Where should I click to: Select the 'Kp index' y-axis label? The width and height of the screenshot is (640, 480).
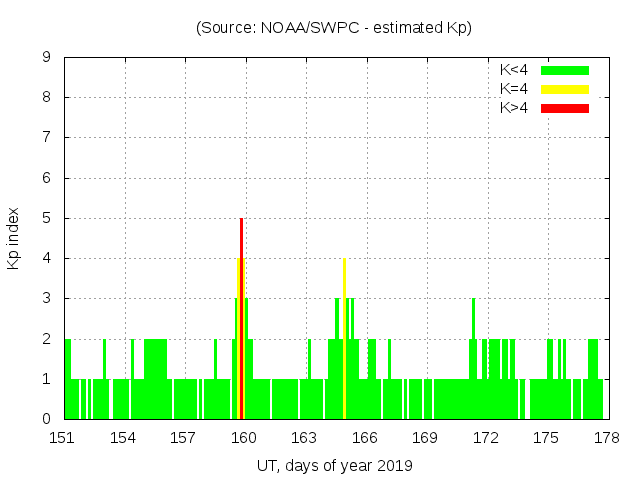coord(14,238)
